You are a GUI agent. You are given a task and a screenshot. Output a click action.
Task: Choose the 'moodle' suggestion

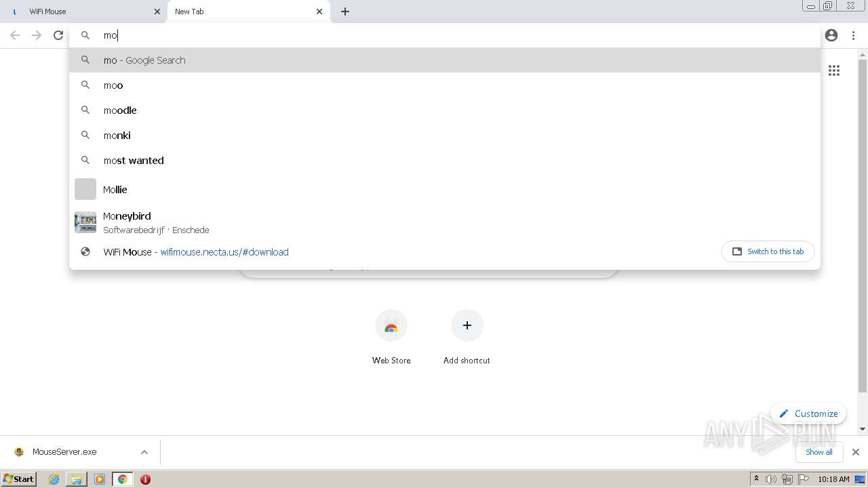444,110
